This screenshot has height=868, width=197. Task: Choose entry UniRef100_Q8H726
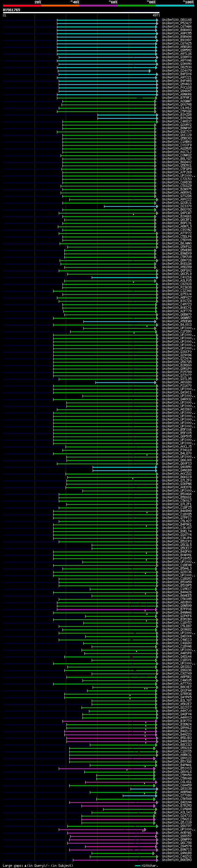point(176,260)
